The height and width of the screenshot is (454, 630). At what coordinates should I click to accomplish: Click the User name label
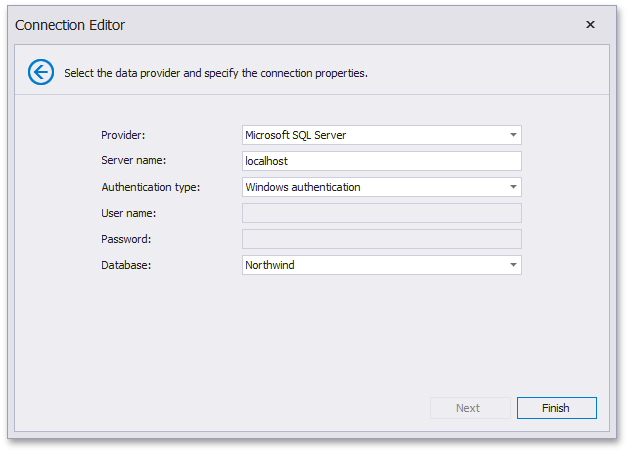(128, 213)
